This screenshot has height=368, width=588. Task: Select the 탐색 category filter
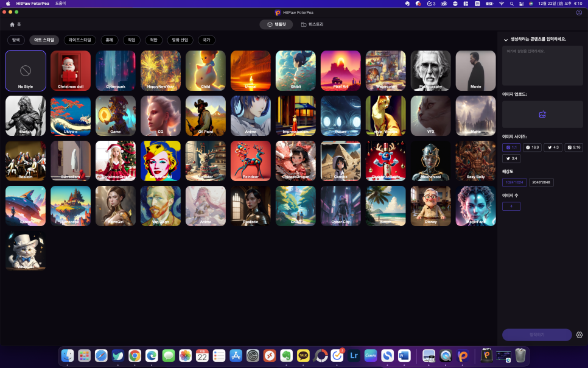click(x=16, y=40)
